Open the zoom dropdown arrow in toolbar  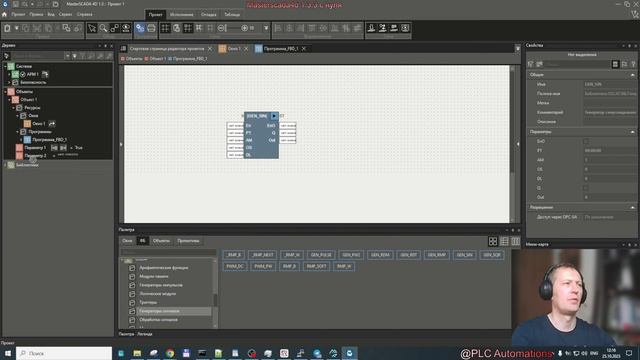coord(266,28)
